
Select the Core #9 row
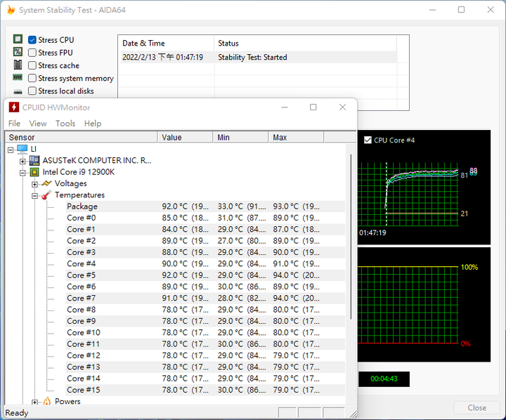tap(205, 321)
